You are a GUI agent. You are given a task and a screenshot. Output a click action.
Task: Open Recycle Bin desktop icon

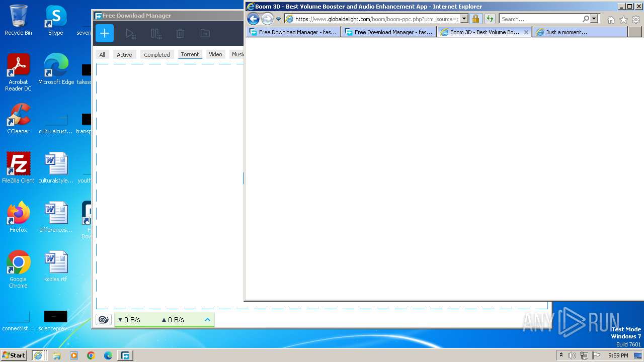pyautogui.click(x=18, y=21)
